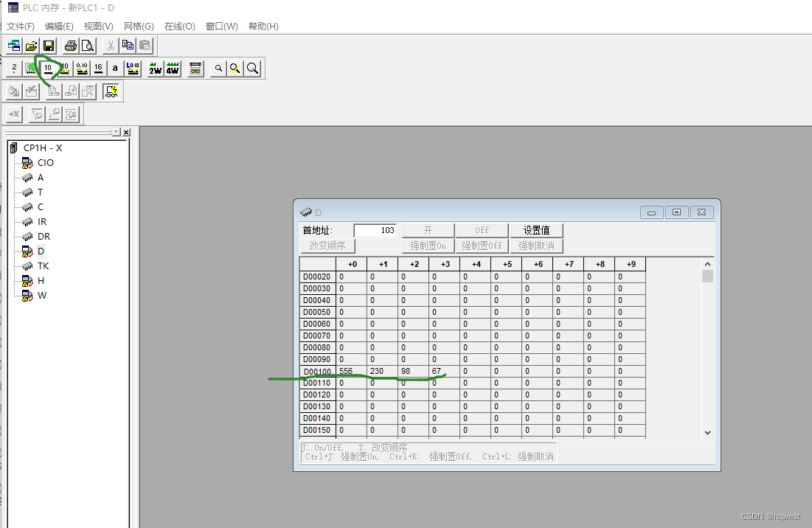Click into the 首地址 input field
Screen dimensions: 812x528
coord(375,230)
